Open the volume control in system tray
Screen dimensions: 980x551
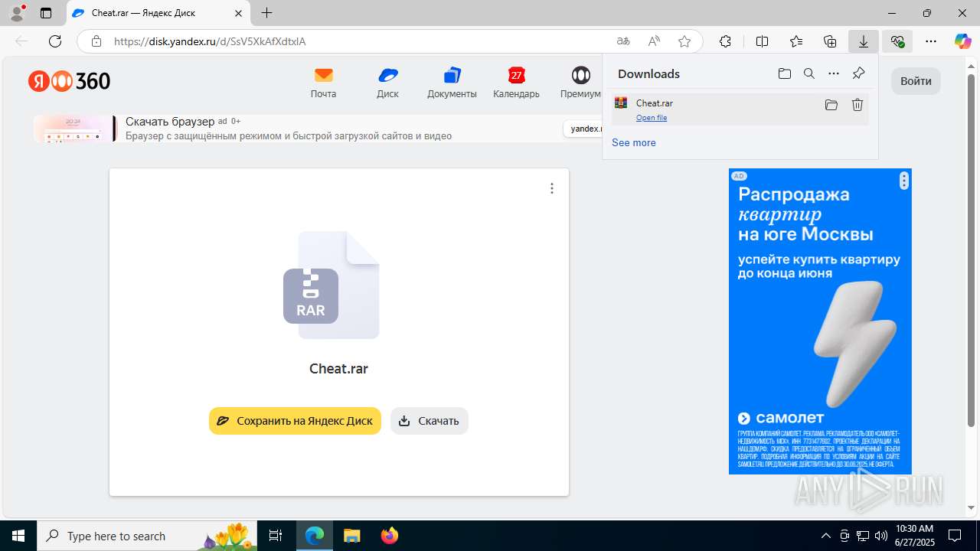[x=880, y=536]
